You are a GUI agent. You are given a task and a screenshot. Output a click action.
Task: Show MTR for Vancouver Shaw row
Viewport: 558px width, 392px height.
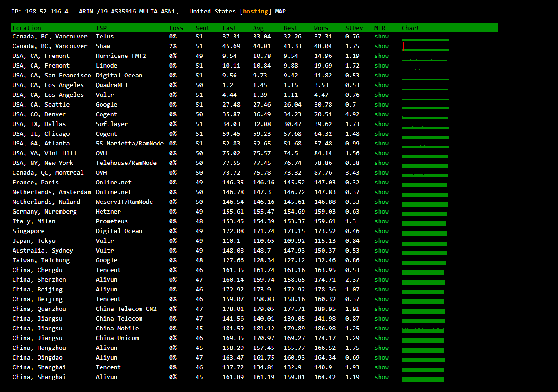point(381,46)
